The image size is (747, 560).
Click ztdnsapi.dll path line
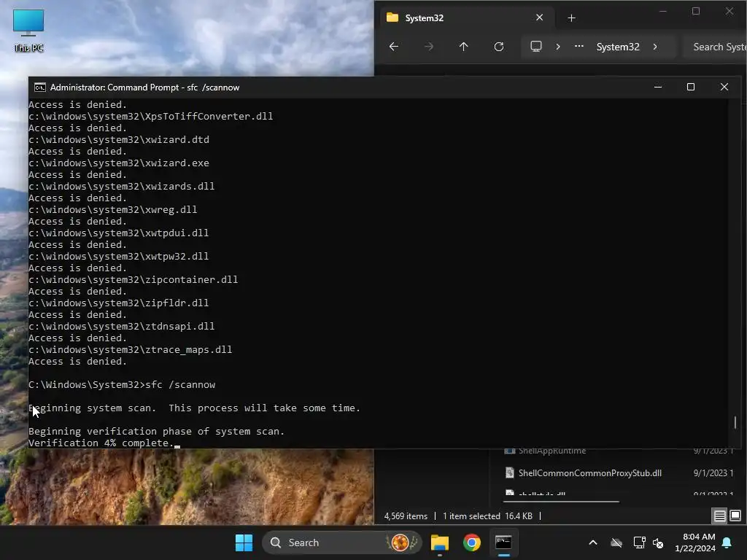coord(122,326)
